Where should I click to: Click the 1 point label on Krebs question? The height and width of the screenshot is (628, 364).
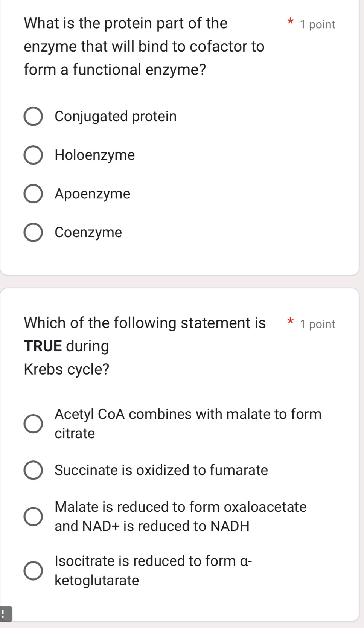tap(318, 324)
